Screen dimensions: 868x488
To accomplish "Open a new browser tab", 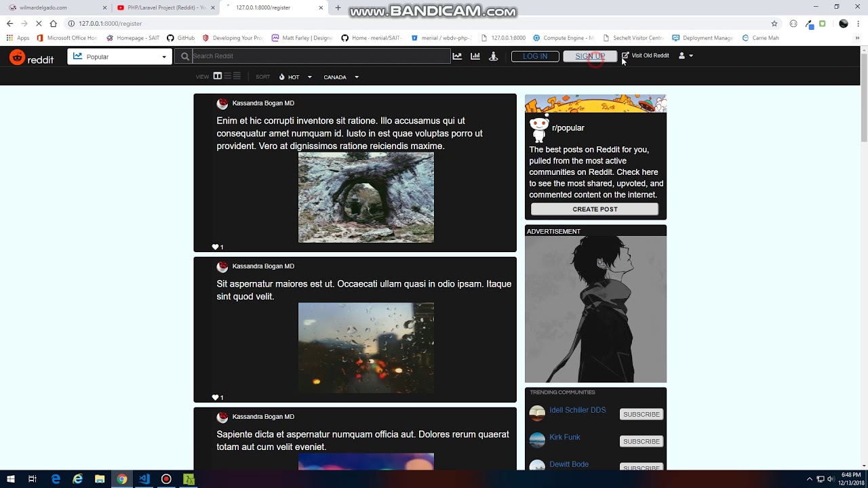I will pyautogui.click(x=338, y=7).
